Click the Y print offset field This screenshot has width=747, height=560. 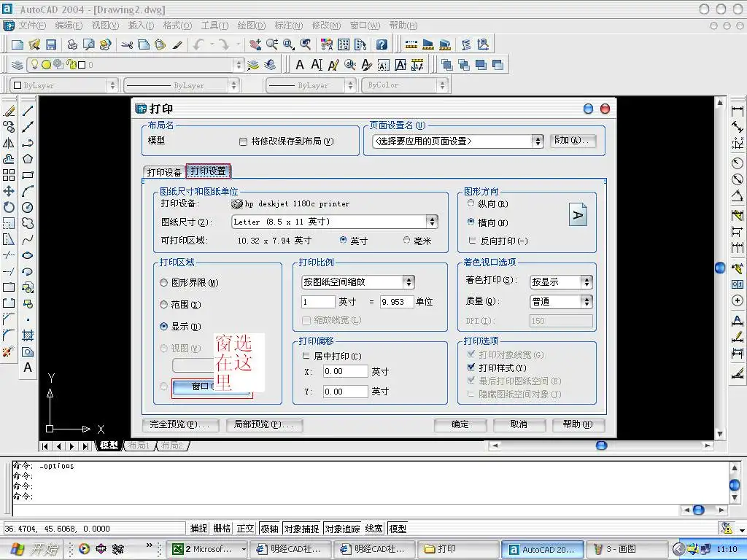[345, 392]
